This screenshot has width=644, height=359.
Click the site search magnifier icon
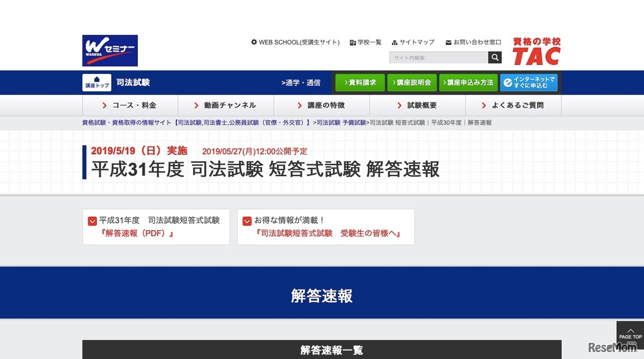tap(495, 57)
